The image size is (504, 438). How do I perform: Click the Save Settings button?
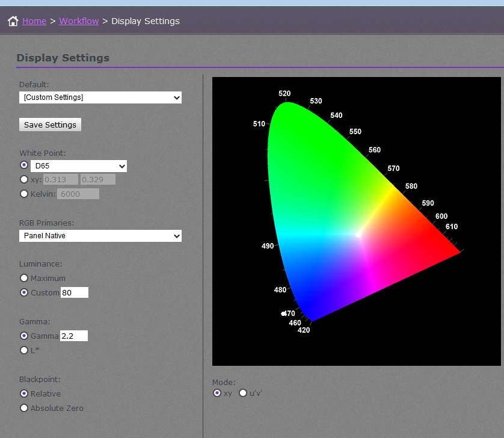tap(50, 125)
